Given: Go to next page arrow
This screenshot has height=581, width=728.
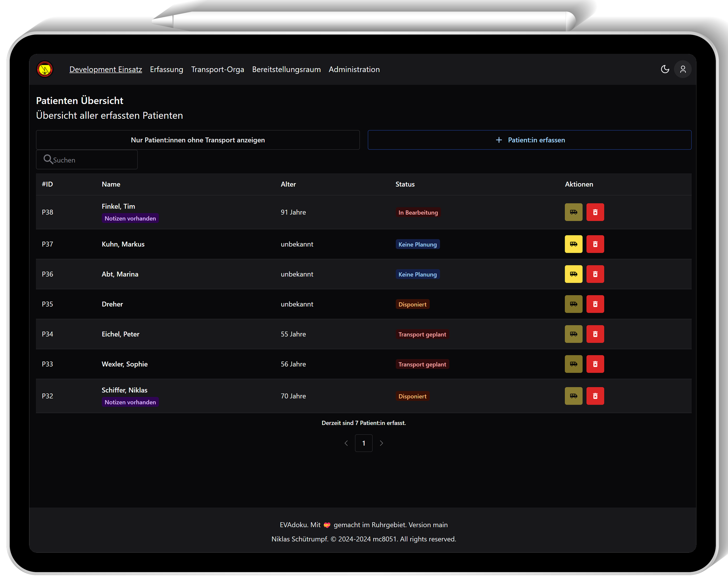Looking at the screenshot, I should 381,443.
